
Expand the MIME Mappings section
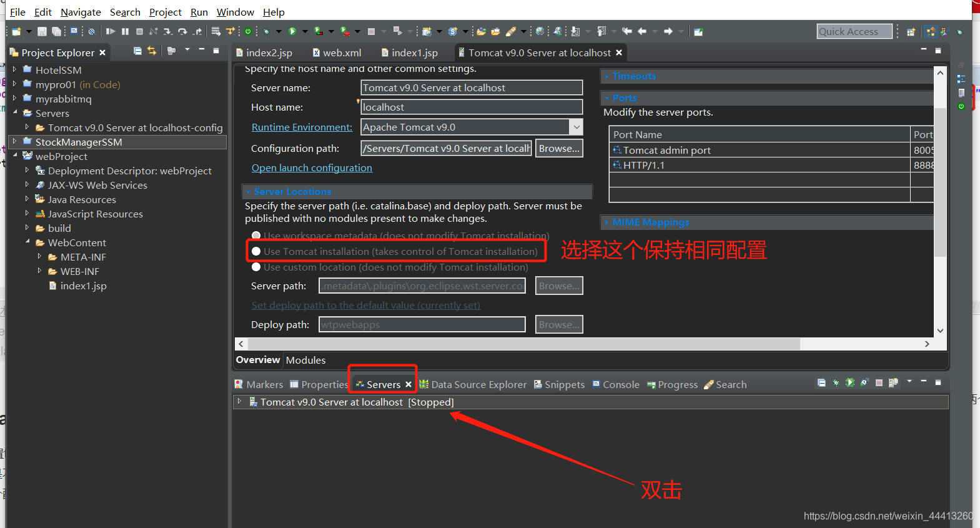pyautogui.click(x=606, y=222)
